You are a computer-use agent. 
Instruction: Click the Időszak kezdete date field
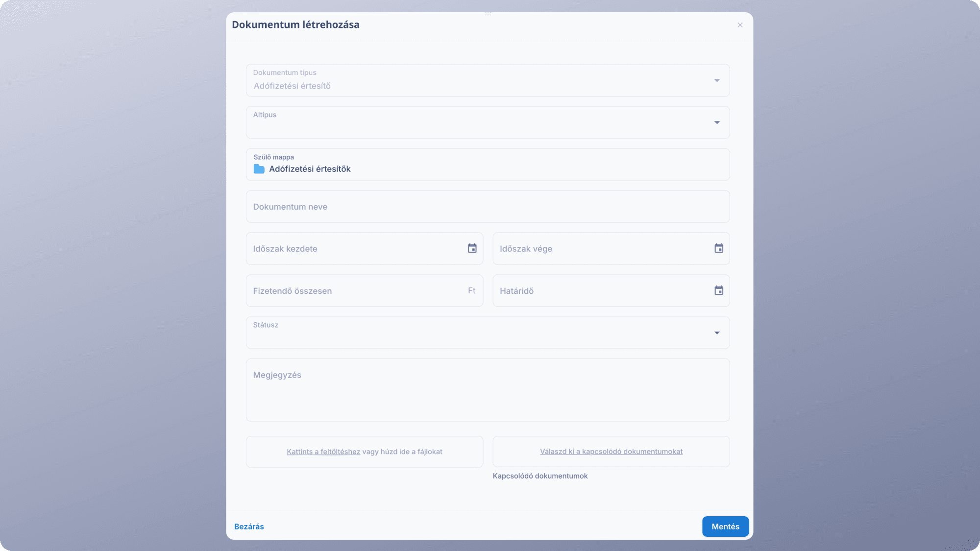pyautogui.click(x=364, y=249)
